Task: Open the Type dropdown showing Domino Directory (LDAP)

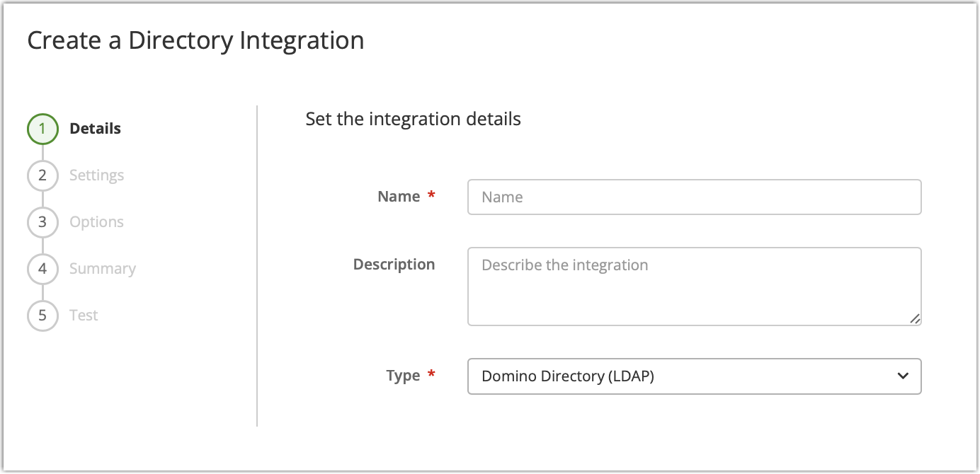Action: (694, 376)
